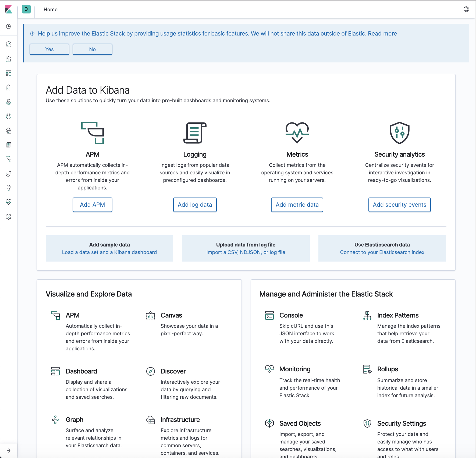Open Logs icon in sidebar
476x458 pixels.
(9, 145)
